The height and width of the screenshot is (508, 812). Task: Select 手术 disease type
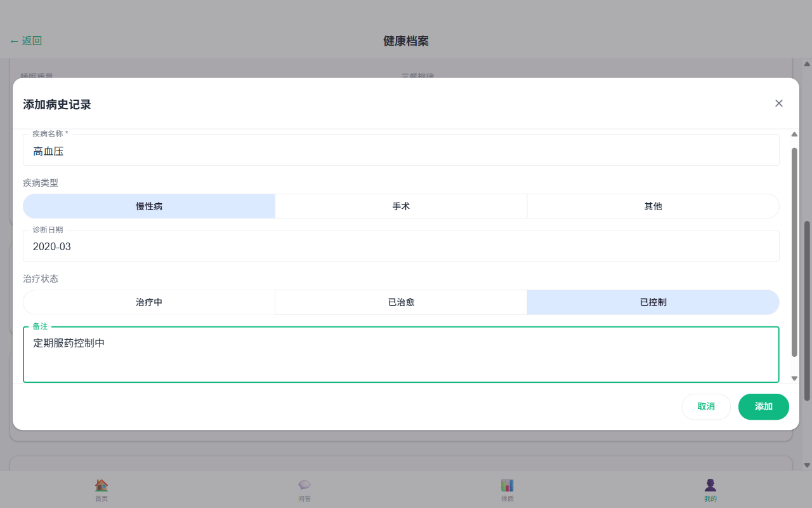tap(401, 206)
